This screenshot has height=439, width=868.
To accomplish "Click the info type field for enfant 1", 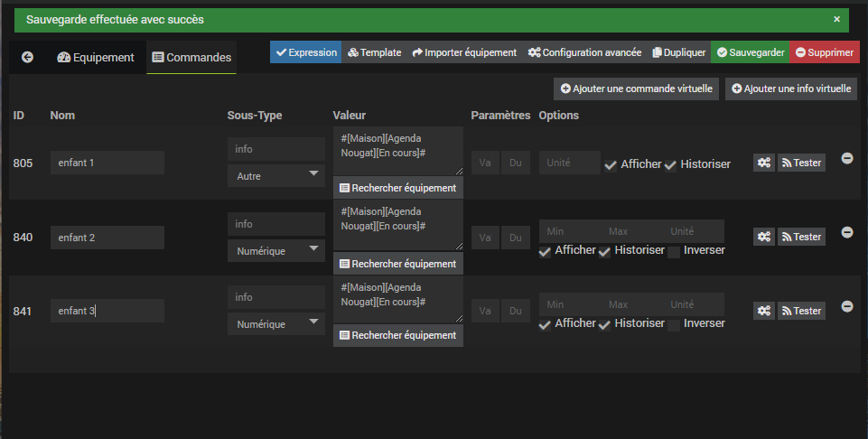I will (x=276, y=149).
